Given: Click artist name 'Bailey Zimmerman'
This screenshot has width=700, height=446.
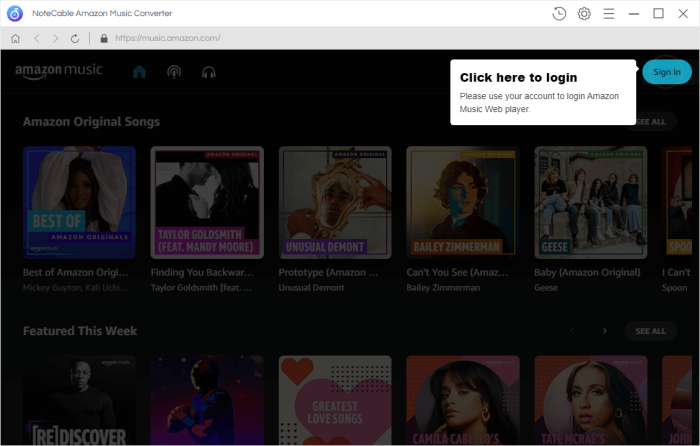Looking at the screenshot, I should click(x=443, y=288).
